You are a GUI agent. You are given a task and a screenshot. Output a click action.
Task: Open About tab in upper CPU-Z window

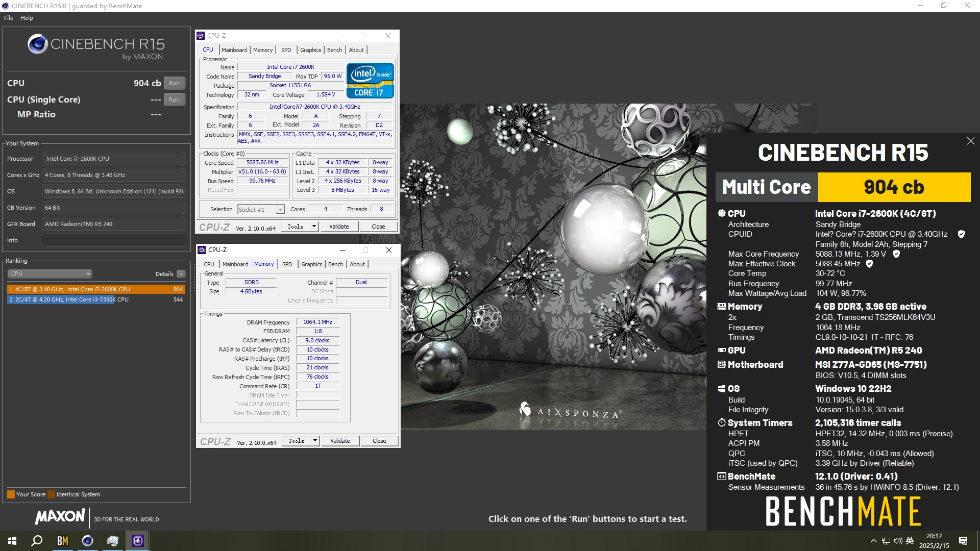[356, 50]
